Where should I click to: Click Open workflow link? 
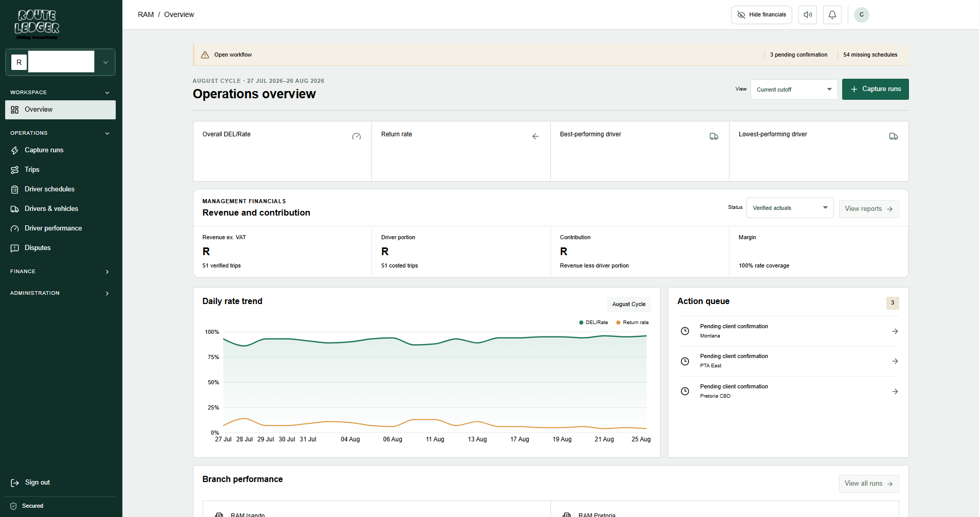pos(233,55)
